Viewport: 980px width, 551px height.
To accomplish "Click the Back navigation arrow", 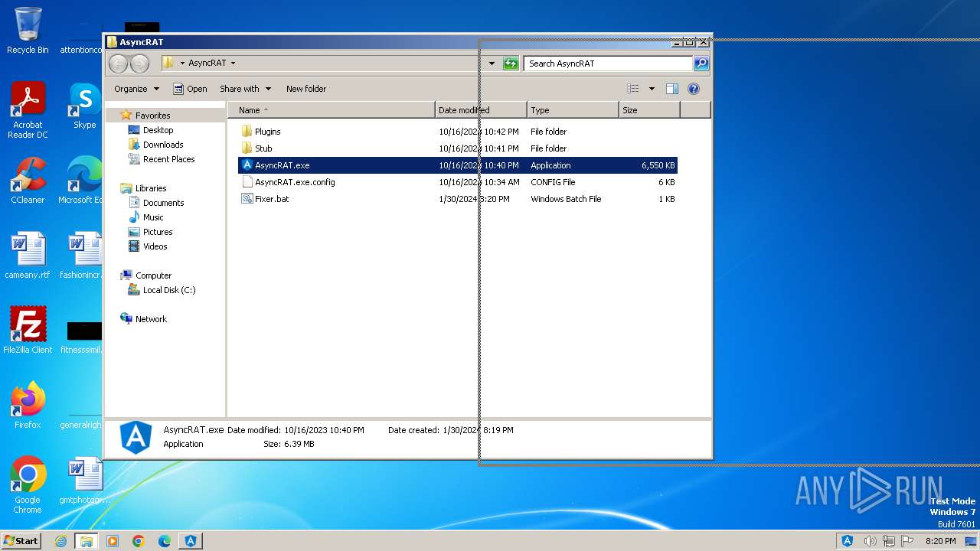I will tap(118, 64).
